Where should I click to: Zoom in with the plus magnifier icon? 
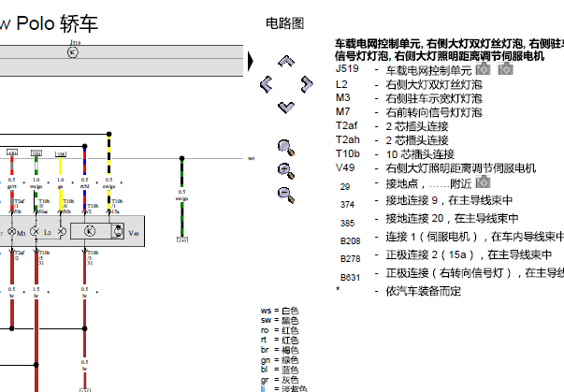[x=286, y=171]
